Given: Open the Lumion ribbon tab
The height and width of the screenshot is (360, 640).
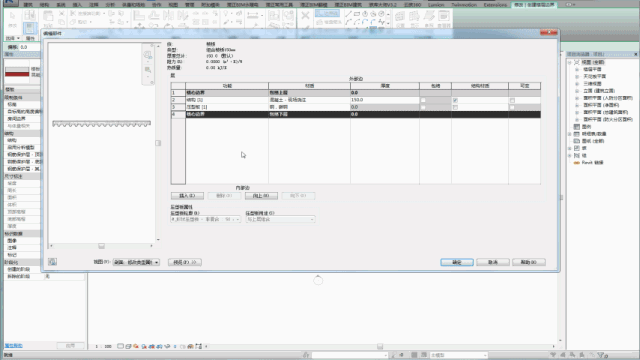Looking at the screenshot, I should (436, 4).
